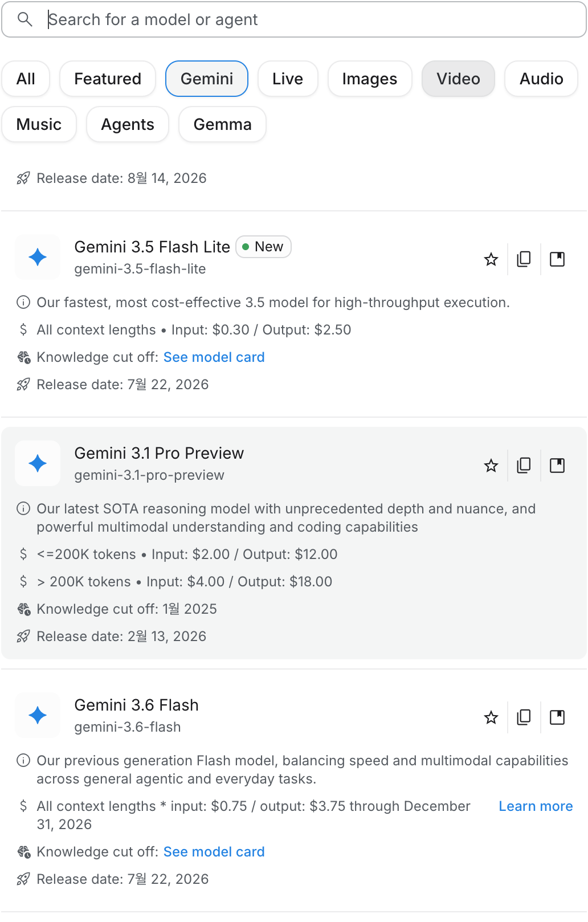Viewport: 588px width, 922px height.
Task: Star the Gemini 3.6 Flash model
Action: (491, 717)
